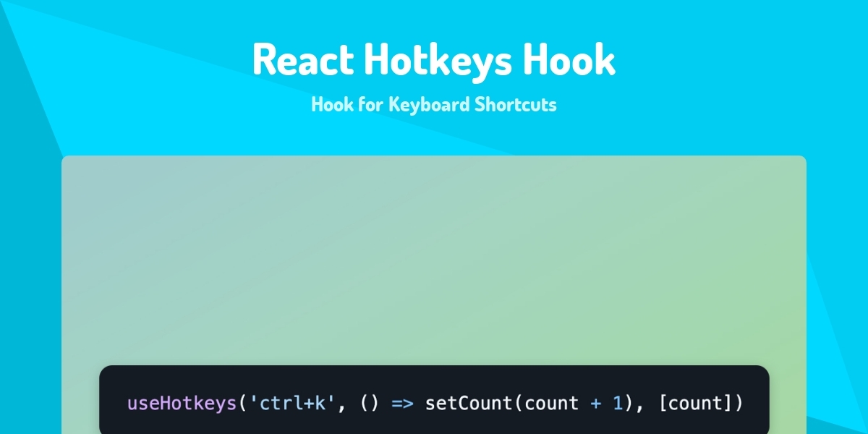Click the left margin of the code bar
Image resolution: width=868 pixels, height=434 pixels.
113,401
